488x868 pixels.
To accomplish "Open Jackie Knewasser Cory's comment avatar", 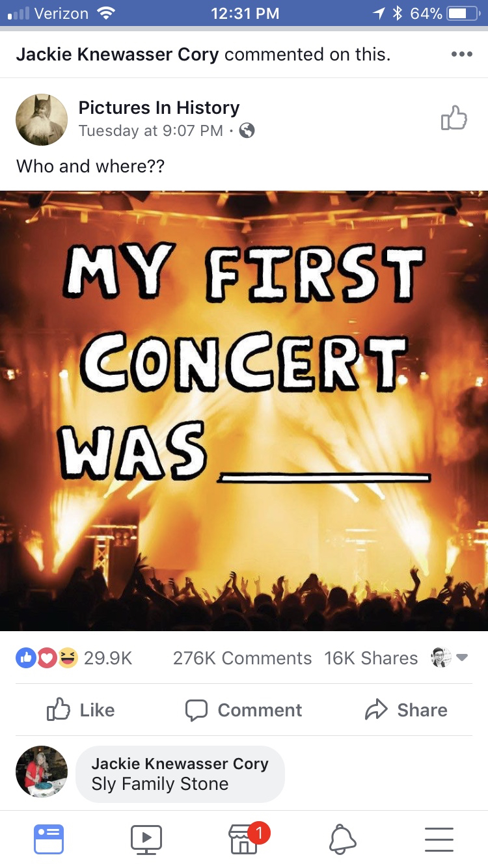I will coord(42,772).
